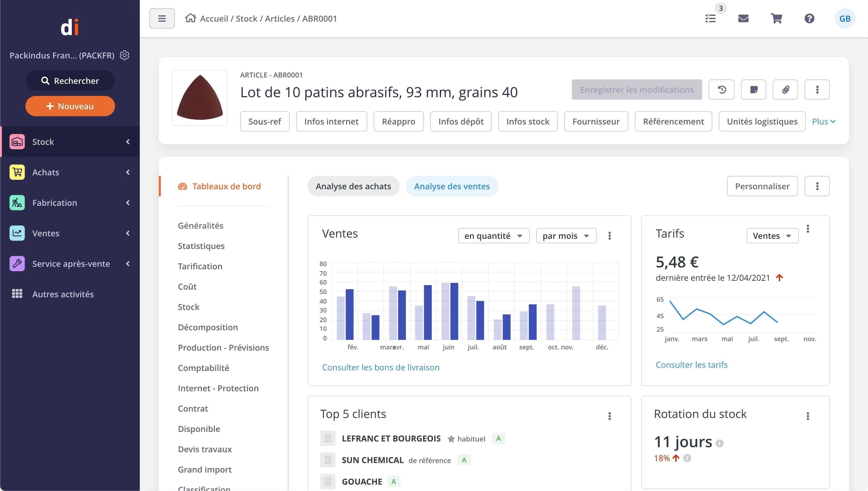Expand the Service après-vente chevron
The image size is (868, 491).
(128, 264)
